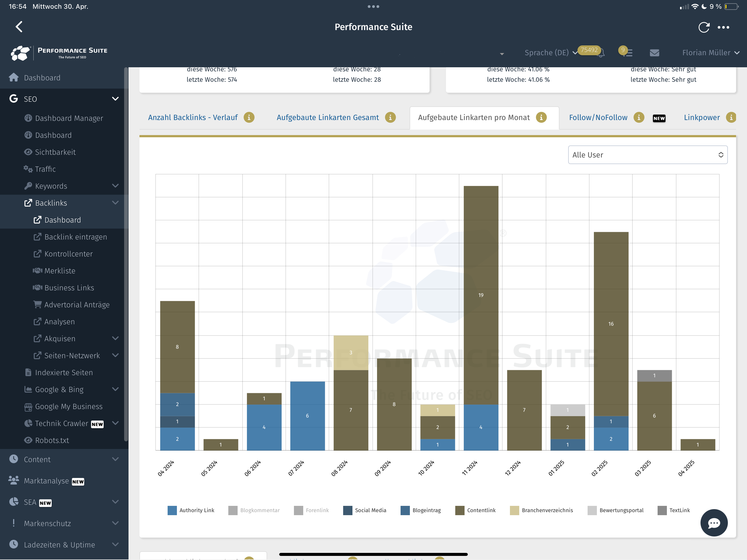Screen dimensions: 747x560
Task: Expand the Seiten-Netzwerk submenu chevron
Action: [115, 355]
